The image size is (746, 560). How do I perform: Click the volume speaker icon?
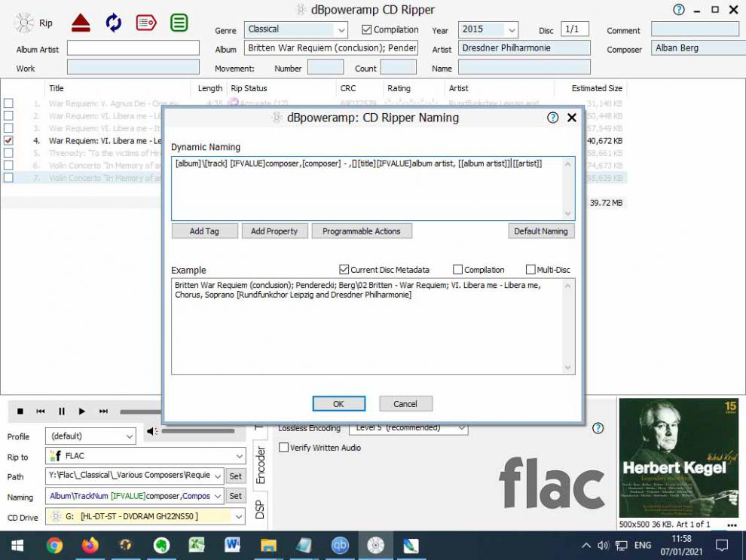[x=151, y=431]
